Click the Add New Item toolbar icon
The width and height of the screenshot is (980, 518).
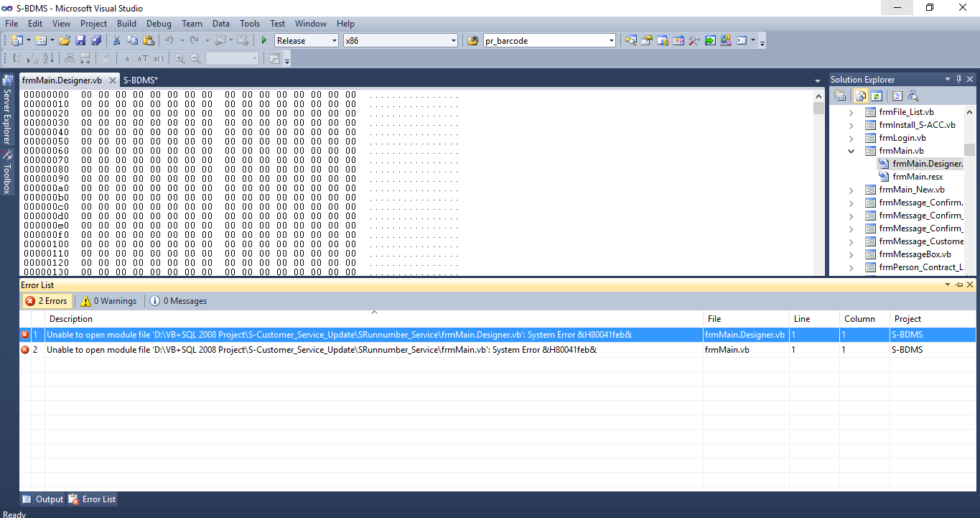tap(40, 40)
